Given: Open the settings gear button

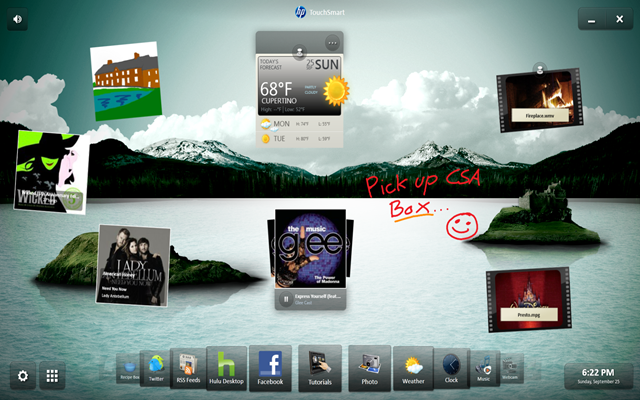Looking at the screenshot, I should click(23, 376).
